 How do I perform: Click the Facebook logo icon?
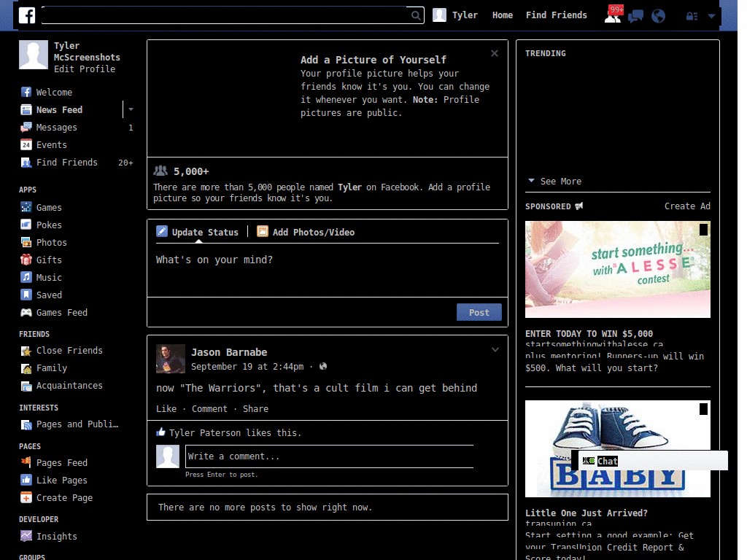[x=27, y=15]
